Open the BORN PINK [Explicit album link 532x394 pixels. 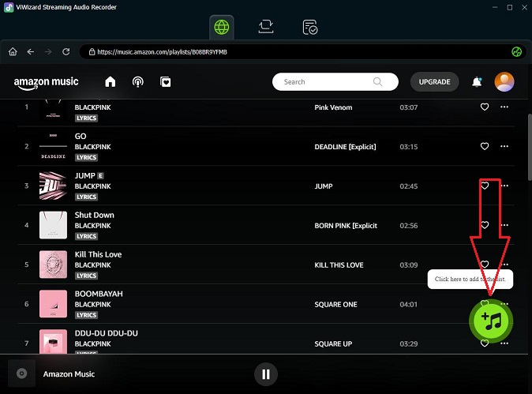tap(346, 225)
